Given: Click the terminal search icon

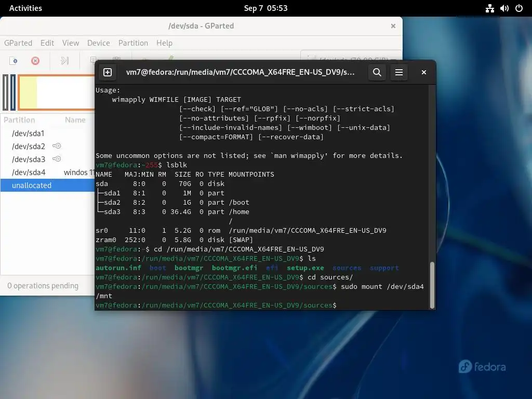Looking at the screenshot, I should (377, 72).
